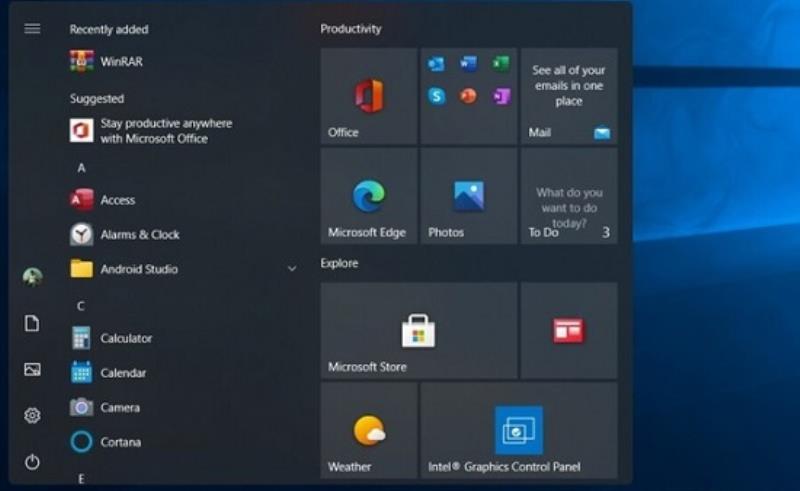Click the letter A group header

[81, 168]
